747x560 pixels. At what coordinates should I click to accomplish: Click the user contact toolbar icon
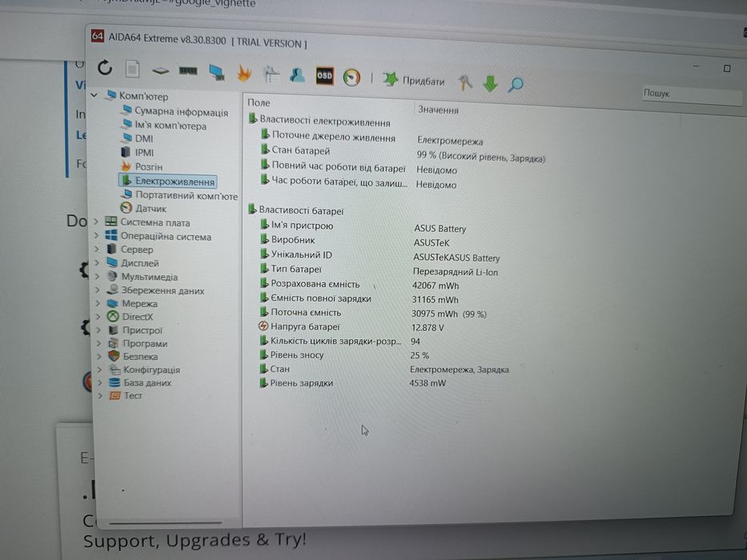(297, 74)
